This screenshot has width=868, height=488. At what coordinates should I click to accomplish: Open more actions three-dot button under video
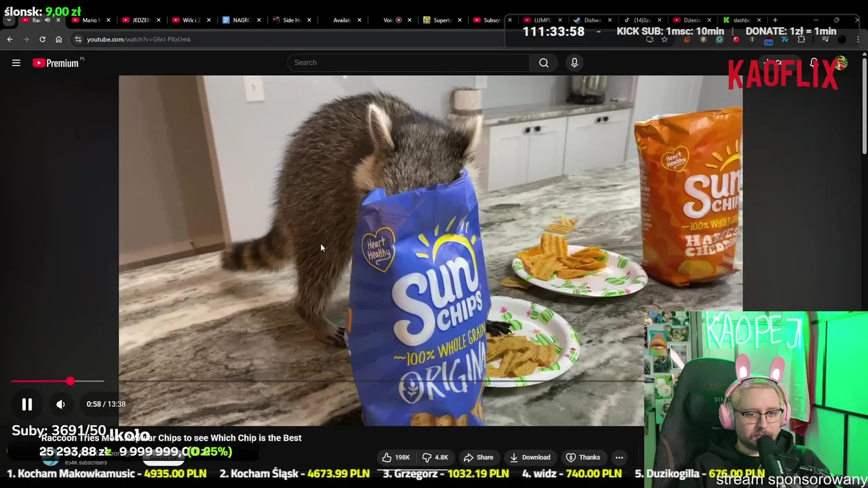pos(619,457)
